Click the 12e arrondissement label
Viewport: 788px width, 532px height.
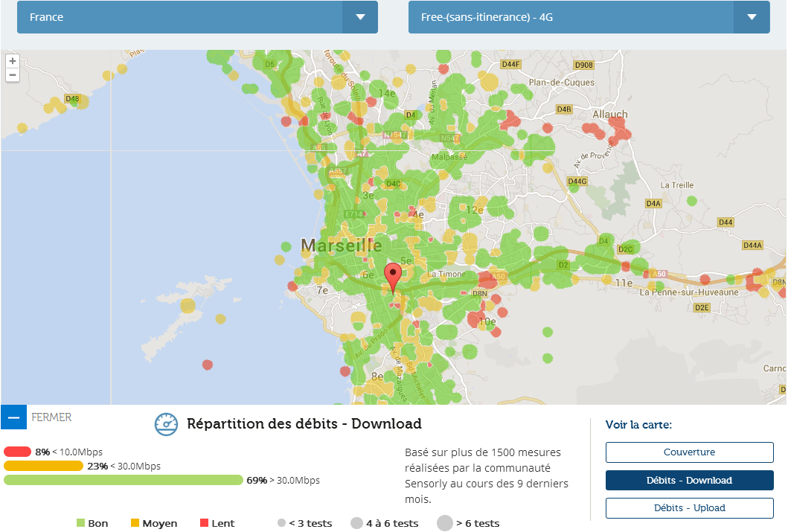475,210
